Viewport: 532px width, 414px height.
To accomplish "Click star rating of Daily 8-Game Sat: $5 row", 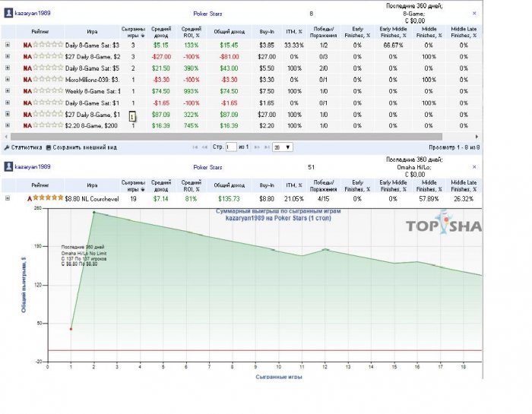I will coord(48,68).
